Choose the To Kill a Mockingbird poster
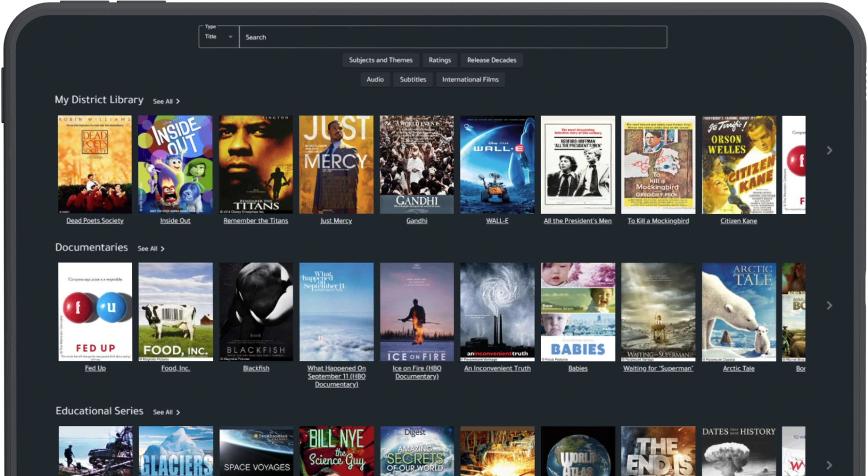 658,164
